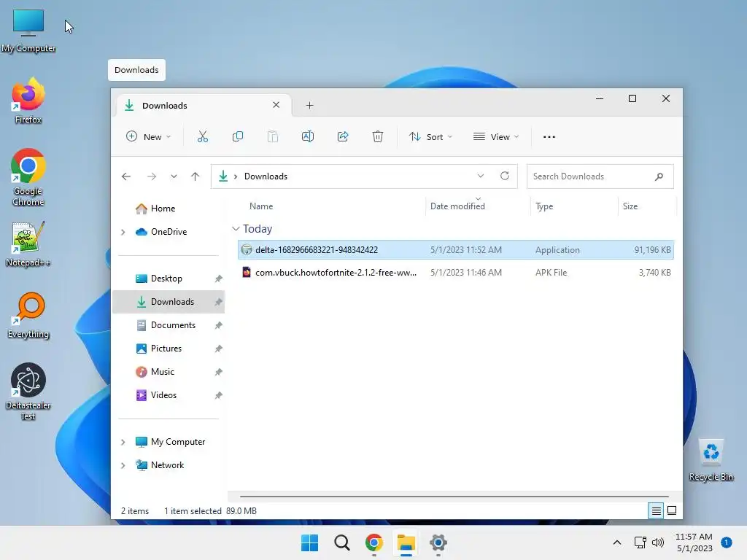Switch to large thumbnails view icon

pos(672,511)
